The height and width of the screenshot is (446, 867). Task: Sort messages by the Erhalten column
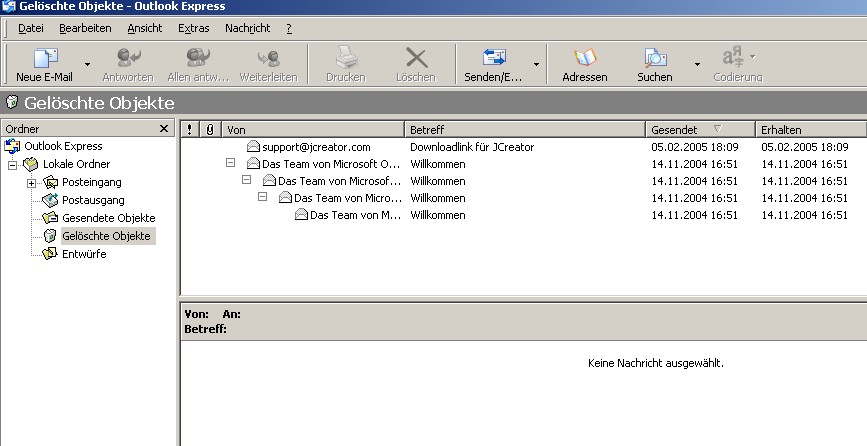pyautogui.click(x=811, y=129)
